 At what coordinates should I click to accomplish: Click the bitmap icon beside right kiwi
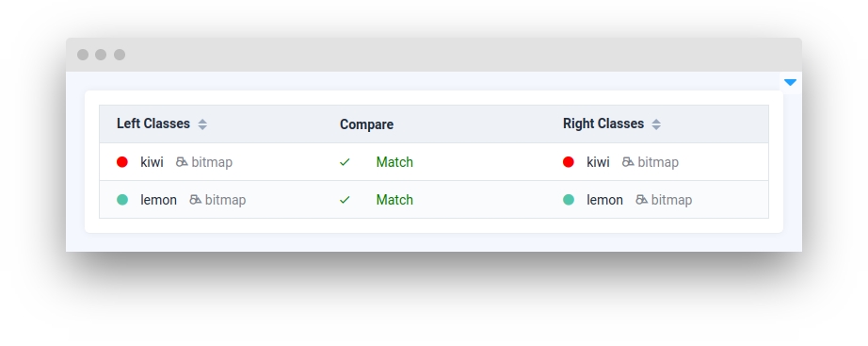628,162
